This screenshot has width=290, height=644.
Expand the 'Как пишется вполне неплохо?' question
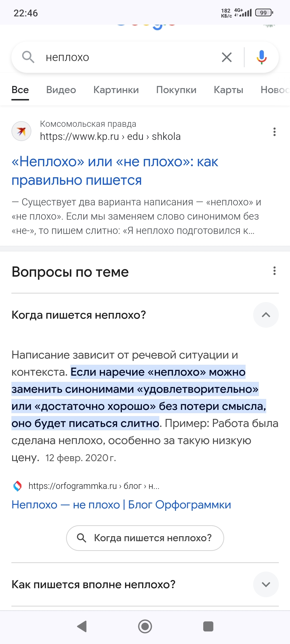[266, 584]
